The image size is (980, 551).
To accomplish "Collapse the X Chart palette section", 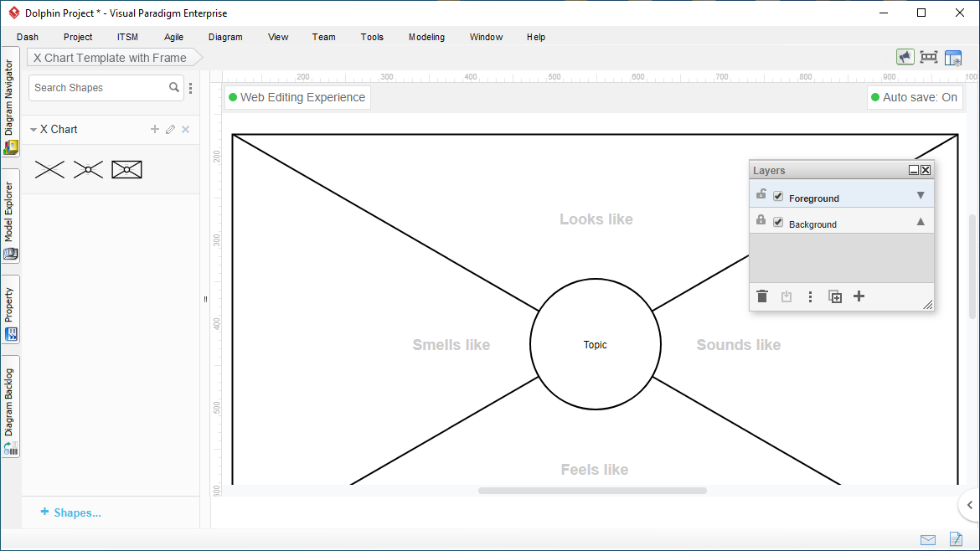I will (x=34, y=130).
